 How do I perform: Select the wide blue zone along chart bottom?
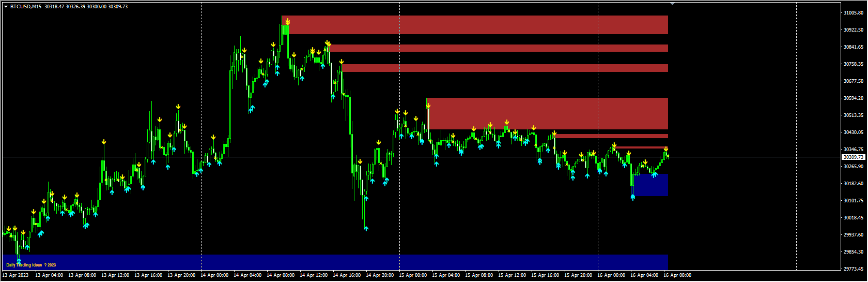click(x=335, y=262)
